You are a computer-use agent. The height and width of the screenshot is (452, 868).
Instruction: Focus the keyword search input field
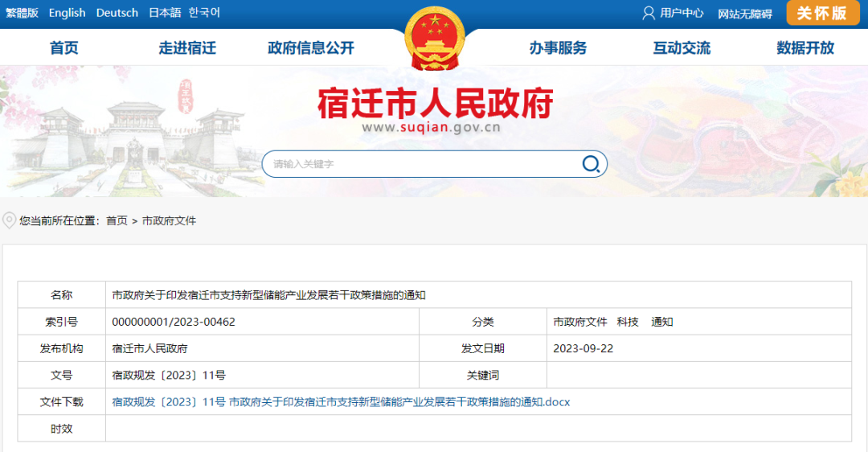tap(422, 164)
